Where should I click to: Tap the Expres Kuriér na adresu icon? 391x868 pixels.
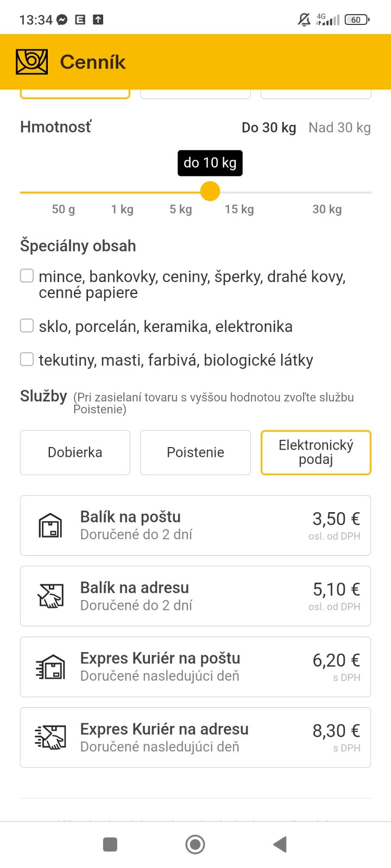(51, 737)
